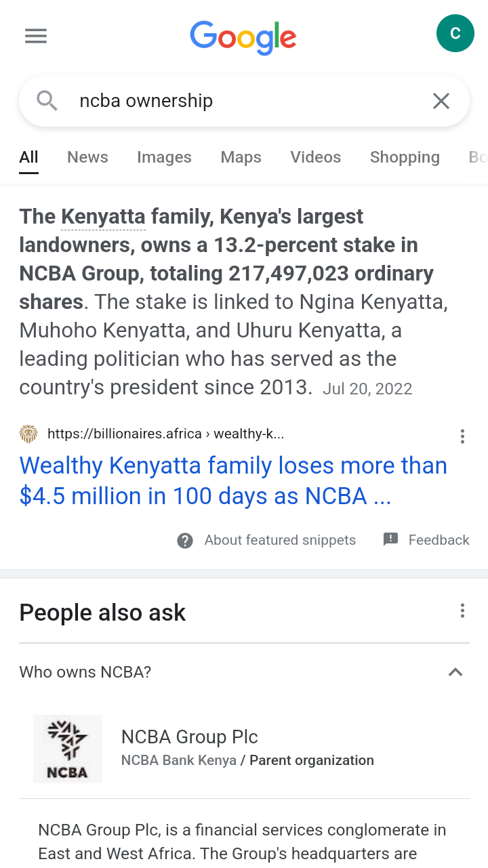Clear the search query with X

441,101
